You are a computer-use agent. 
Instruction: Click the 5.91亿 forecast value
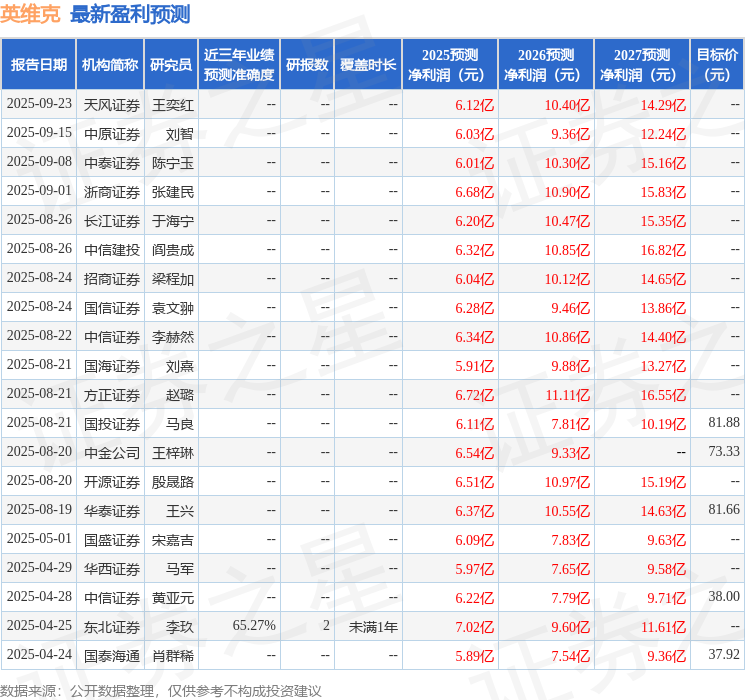point(475,366)
